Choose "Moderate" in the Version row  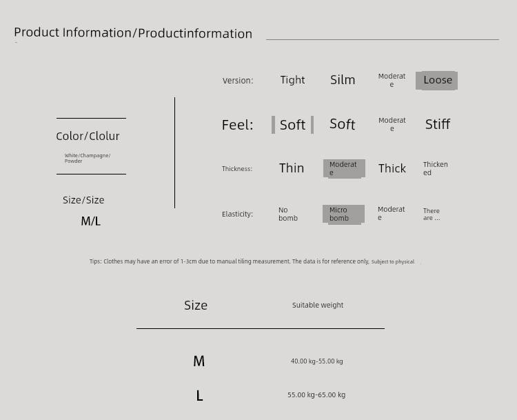[392, 80]
